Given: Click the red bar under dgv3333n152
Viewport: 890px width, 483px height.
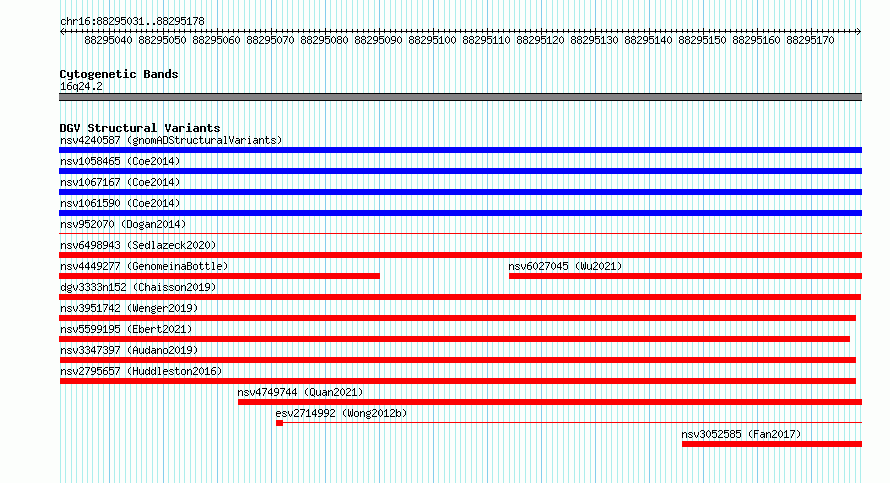Looking at the screenshot, I should [460, 297].
